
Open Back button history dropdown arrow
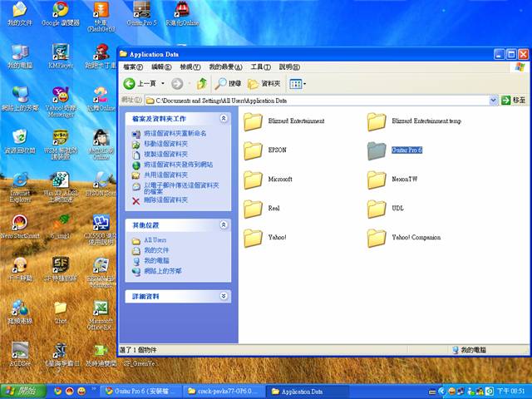click(163, 83)
